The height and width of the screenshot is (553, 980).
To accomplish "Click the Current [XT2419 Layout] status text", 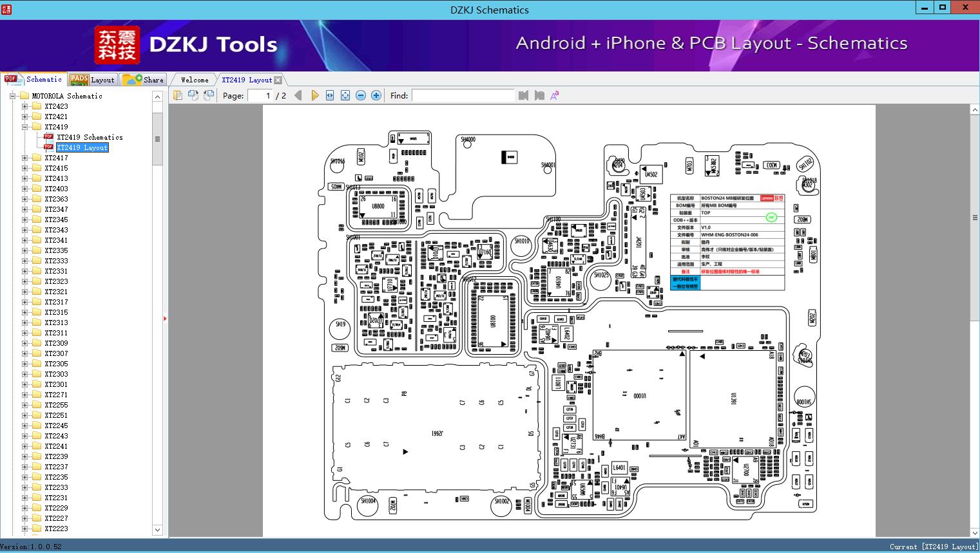I will (x=934, y=547).
